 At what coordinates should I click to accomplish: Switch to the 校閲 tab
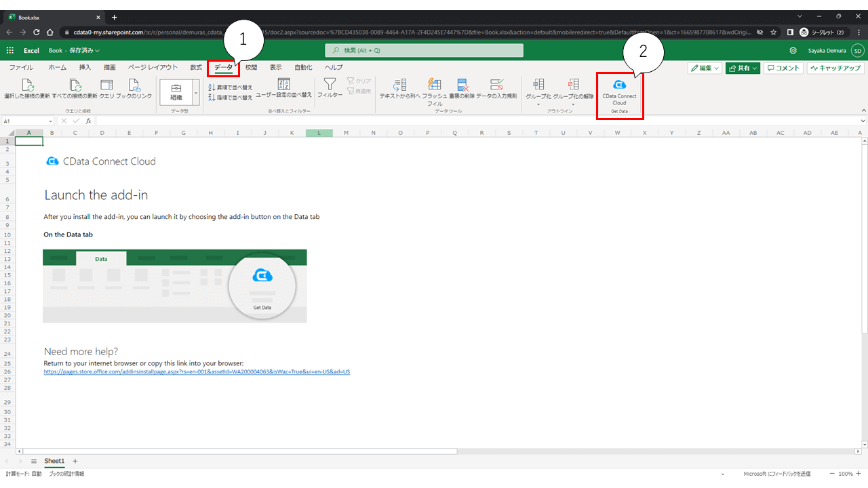tap(251, 67)
